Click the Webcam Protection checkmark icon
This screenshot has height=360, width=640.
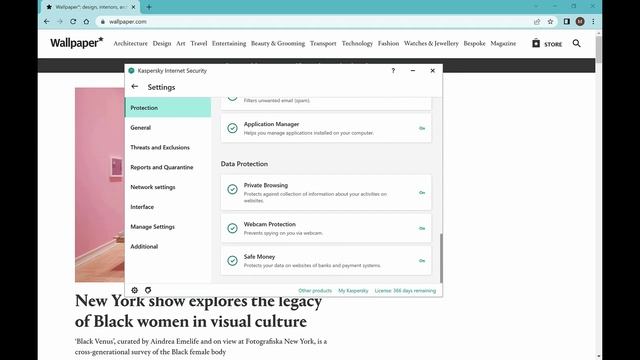click(x=232, y=228)
